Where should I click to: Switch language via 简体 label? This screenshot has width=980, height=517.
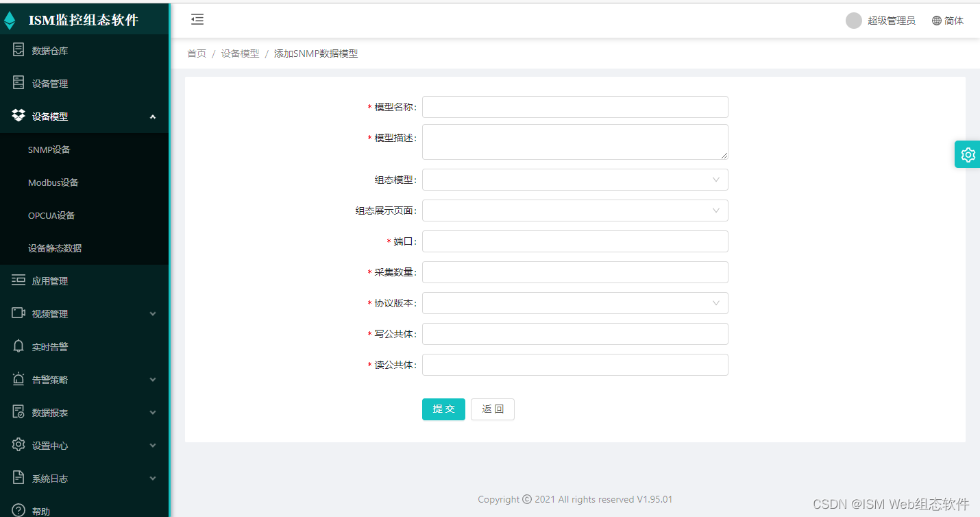[x=954, y=21]
